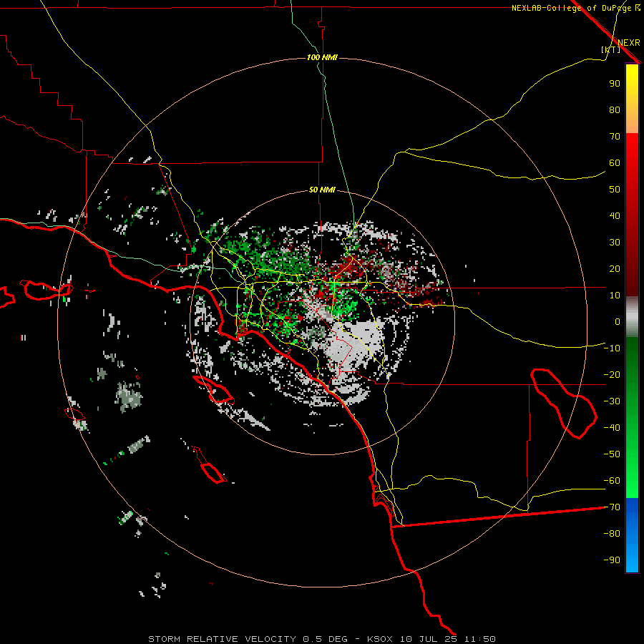The height and width of the screenshot is (644, 644).
Task: Click the 11:50 timestamp in footer
Action: [480, 639]
